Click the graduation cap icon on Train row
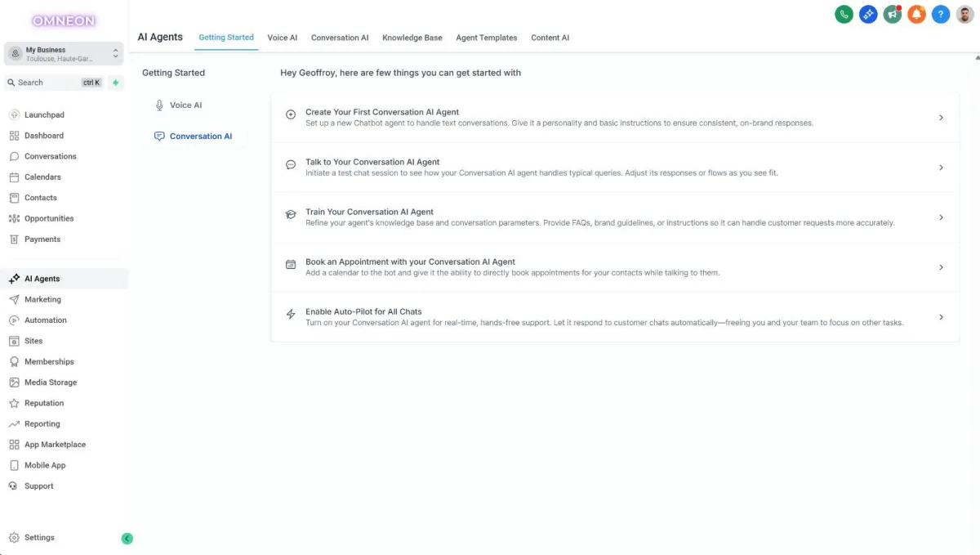The image size is (980, 555). 291,215
